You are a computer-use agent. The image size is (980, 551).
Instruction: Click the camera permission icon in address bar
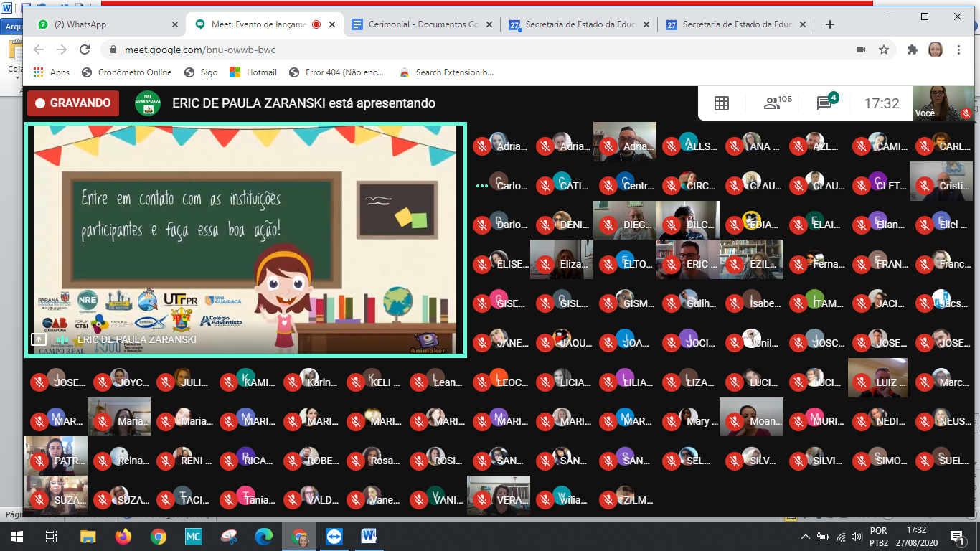(x=861, y=50)
